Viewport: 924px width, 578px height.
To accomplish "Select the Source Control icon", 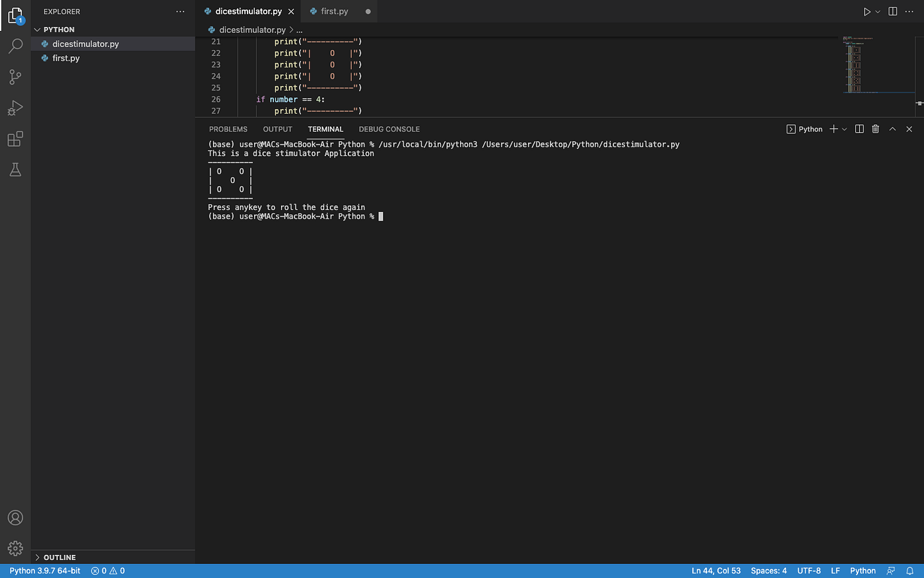I will click(15, 77).
